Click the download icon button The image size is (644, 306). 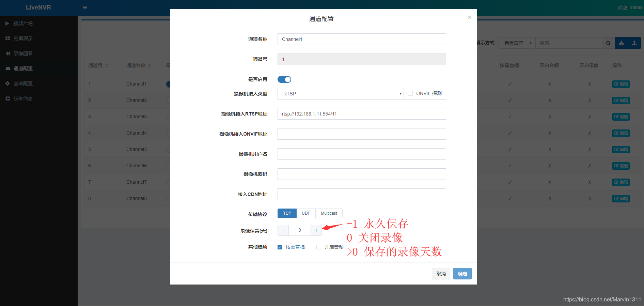point(622,43)
